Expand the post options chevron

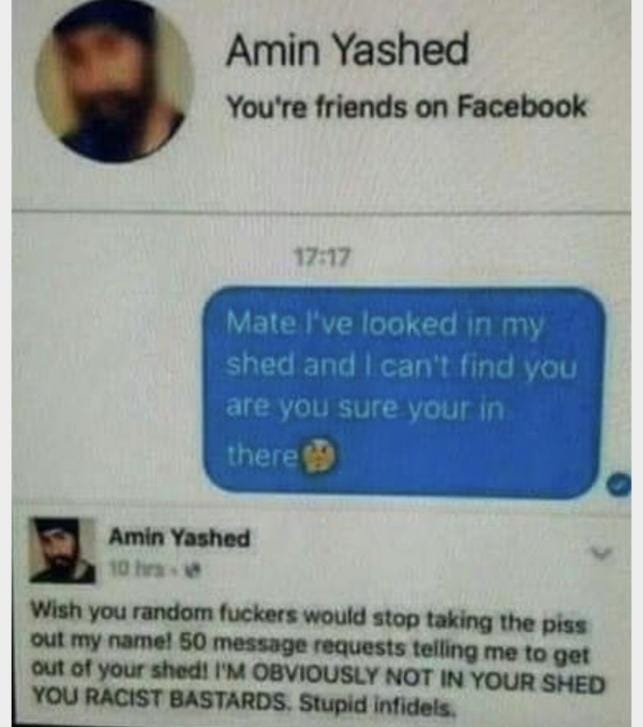click(x=601, y=552)
